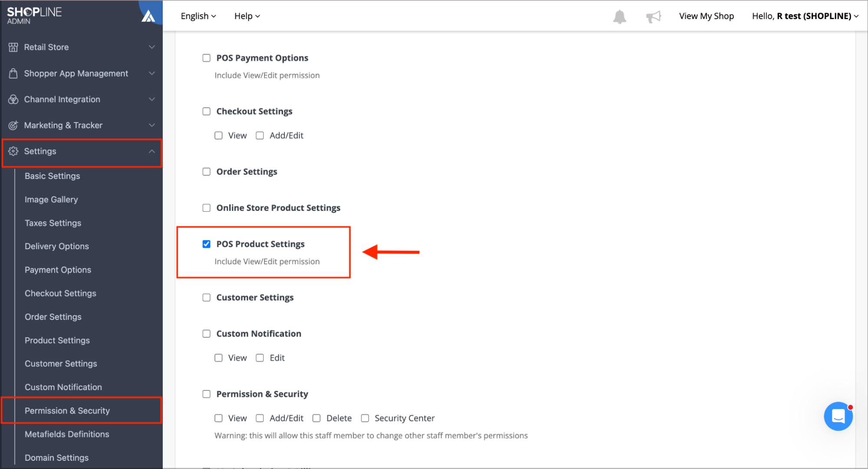Open the Hello R test account dropdown
Viewport: 868px width, 469px height.
click(805, 16)
